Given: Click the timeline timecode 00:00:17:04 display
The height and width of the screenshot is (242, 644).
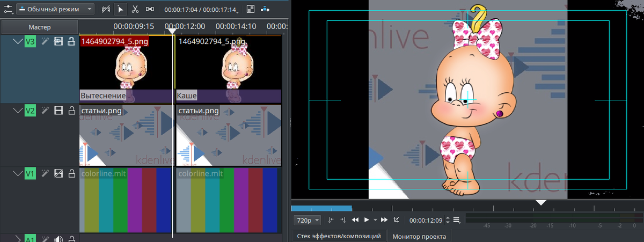Looking at the screenshot, I should pos(180,10).
